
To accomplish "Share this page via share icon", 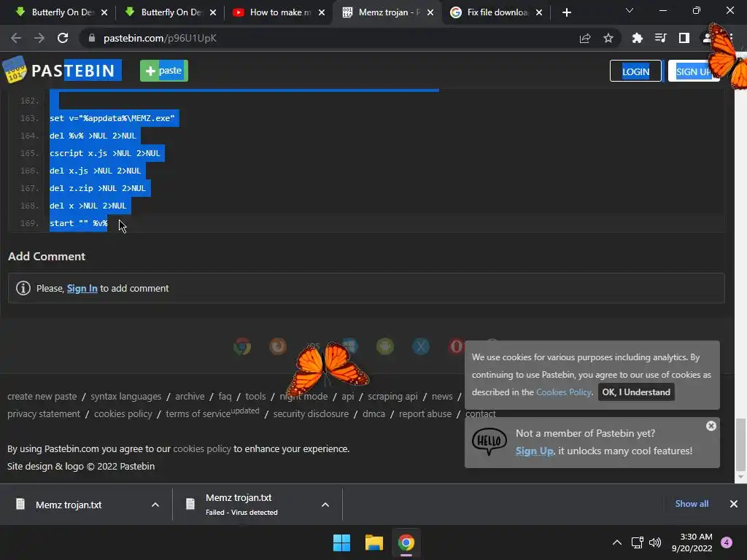I will [585, 38].
